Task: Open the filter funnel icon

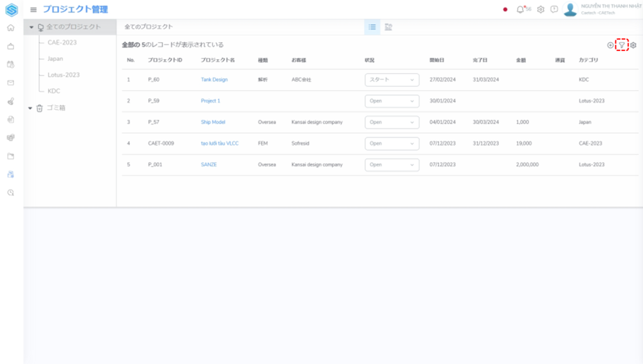Action: coord(622,45)
